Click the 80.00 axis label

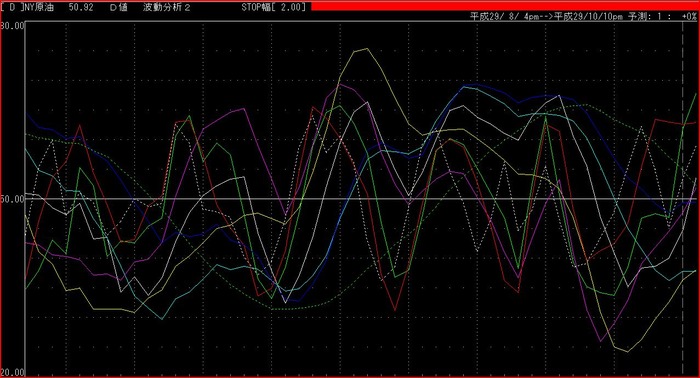pyautogui.click(x=12, y=25)
